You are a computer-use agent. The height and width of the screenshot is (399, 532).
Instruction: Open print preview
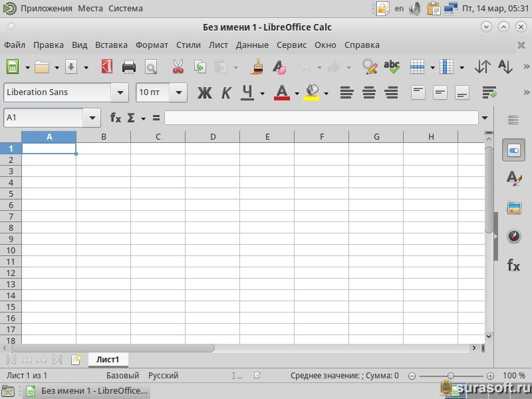pyautogui.click(x=151, y=67)
